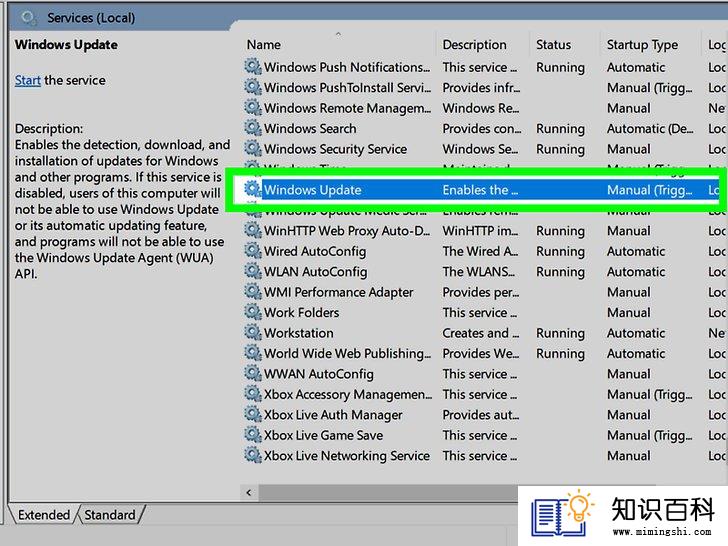Screen dimensions: 728x546
Task: Click 'Provides aut...' description of Xbox Live Auth
Action: click(481, 415)
